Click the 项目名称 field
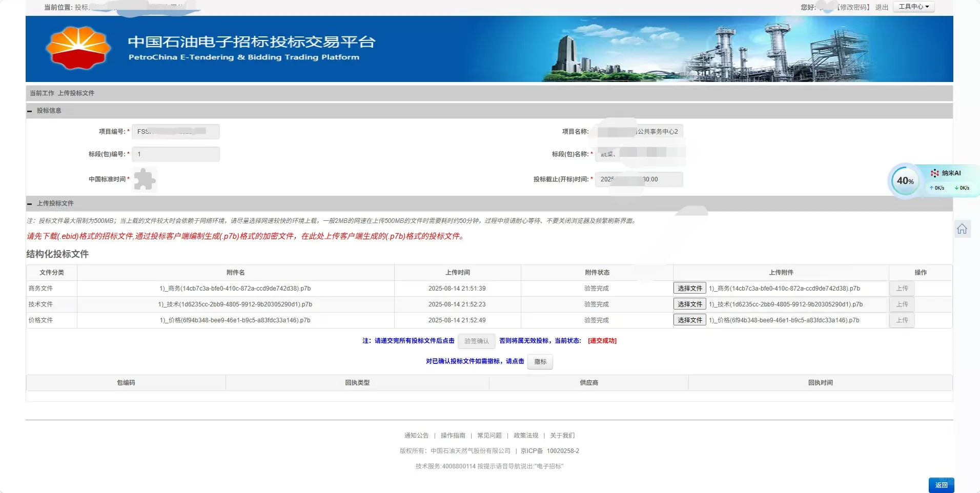 639,132
